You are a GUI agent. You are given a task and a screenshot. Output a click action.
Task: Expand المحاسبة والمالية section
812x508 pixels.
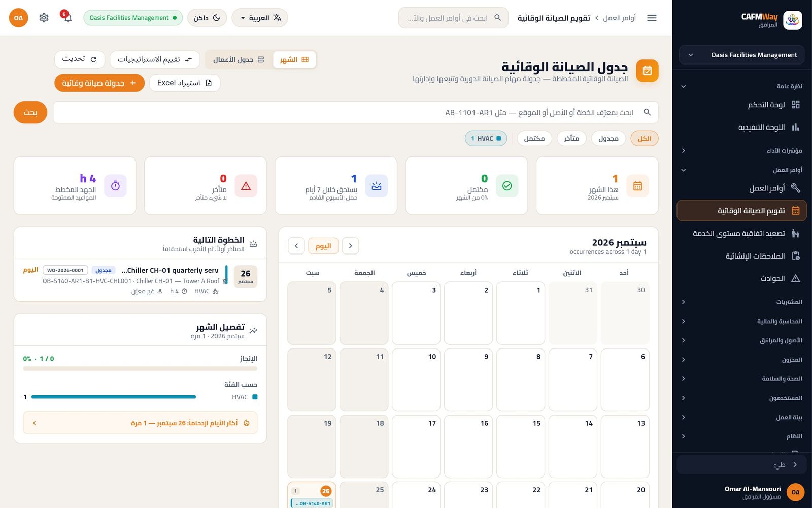pyautogui.click(x=741, y=321)
